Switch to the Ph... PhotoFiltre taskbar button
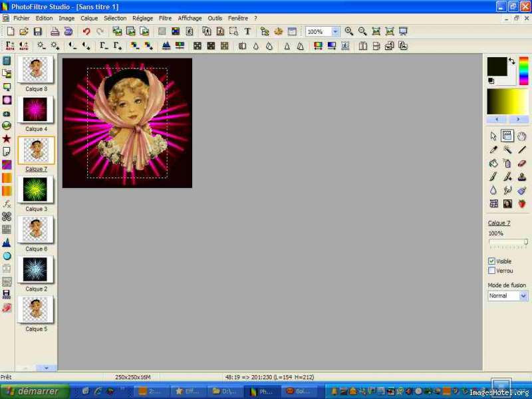Screen dimensions: 532x399 tap(264, 392)
